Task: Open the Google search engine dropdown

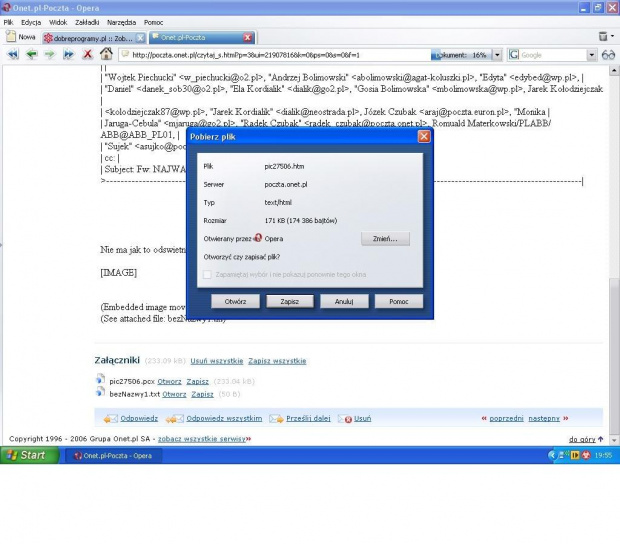Action: click(x=592, y=55)
